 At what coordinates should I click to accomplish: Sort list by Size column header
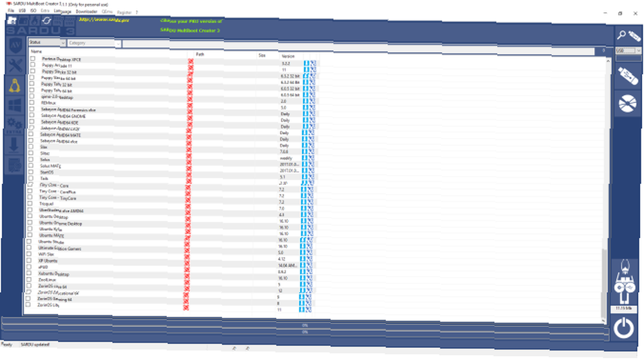click(262, 55)
